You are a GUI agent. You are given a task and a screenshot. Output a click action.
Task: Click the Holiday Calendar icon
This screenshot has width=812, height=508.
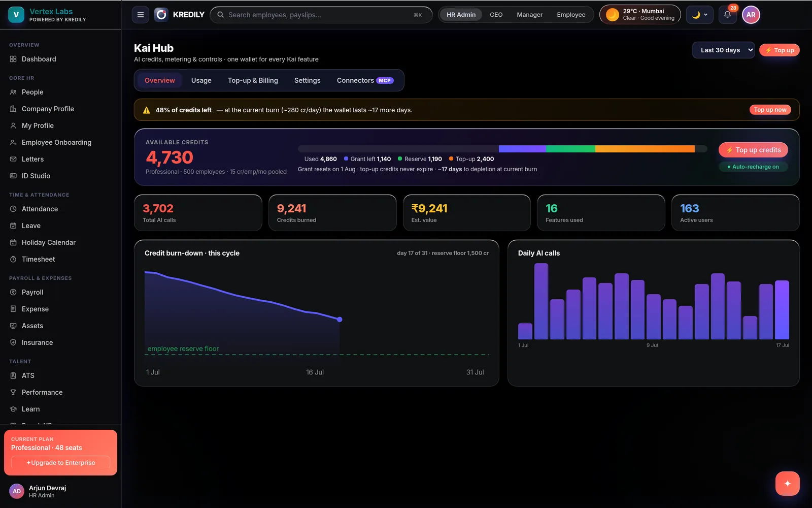(13, 242)
